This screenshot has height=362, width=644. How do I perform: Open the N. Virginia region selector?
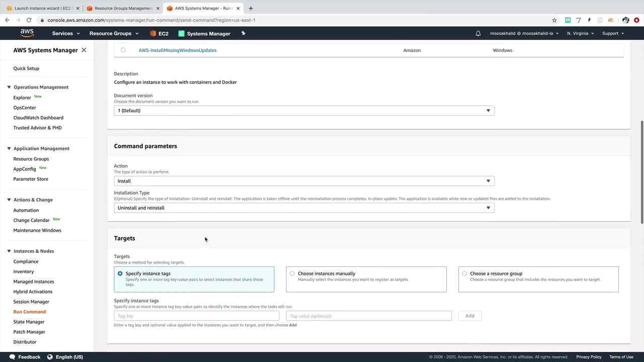pos(580,34)
